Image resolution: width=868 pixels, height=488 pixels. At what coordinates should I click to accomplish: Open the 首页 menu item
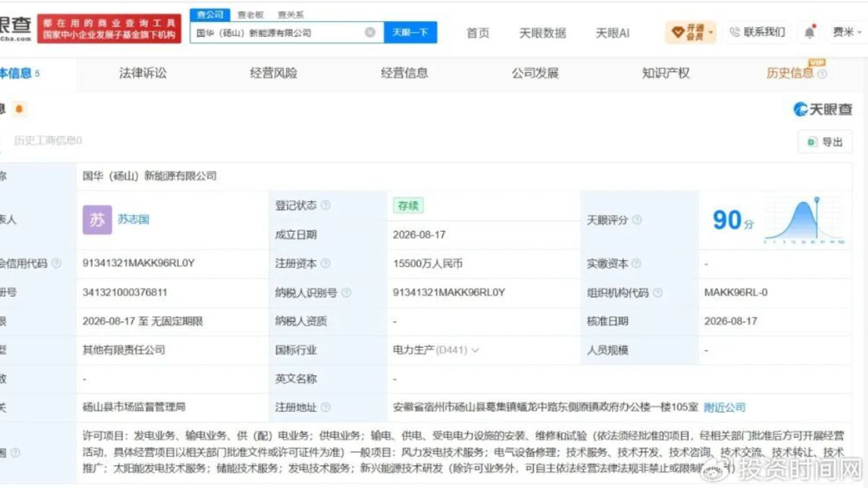(x=477, y=33)
